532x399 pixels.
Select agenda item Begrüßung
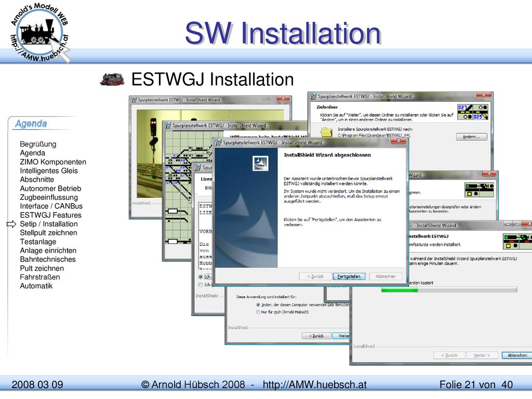[x=38, y=144]
